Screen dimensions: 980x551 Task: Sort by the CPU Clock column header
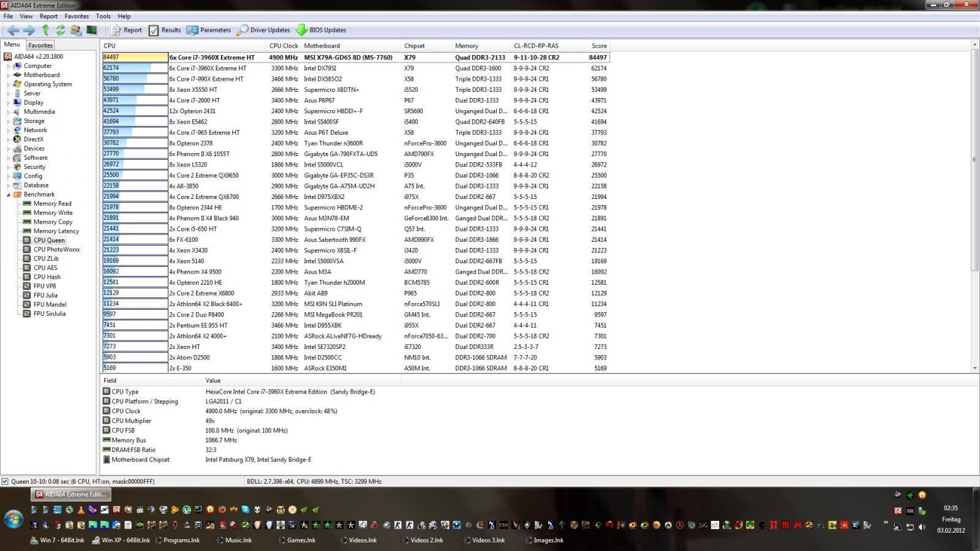pos(284,46)
